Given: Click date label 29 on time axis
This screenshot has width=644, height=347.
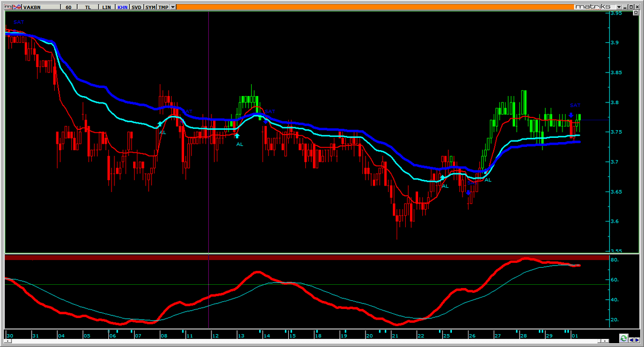Looking at the screenshot, I should (550, 336).
